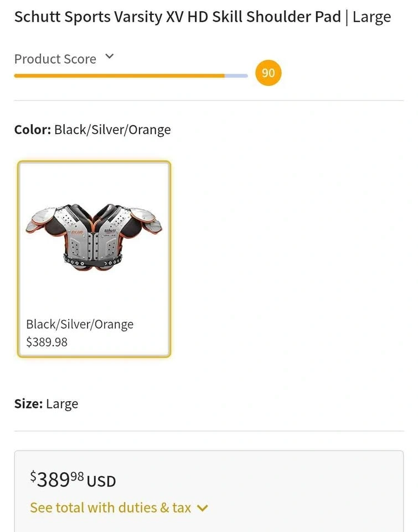Expand the Product Score chevron
This screenshot has width=418, height=532.
[110, 57]
